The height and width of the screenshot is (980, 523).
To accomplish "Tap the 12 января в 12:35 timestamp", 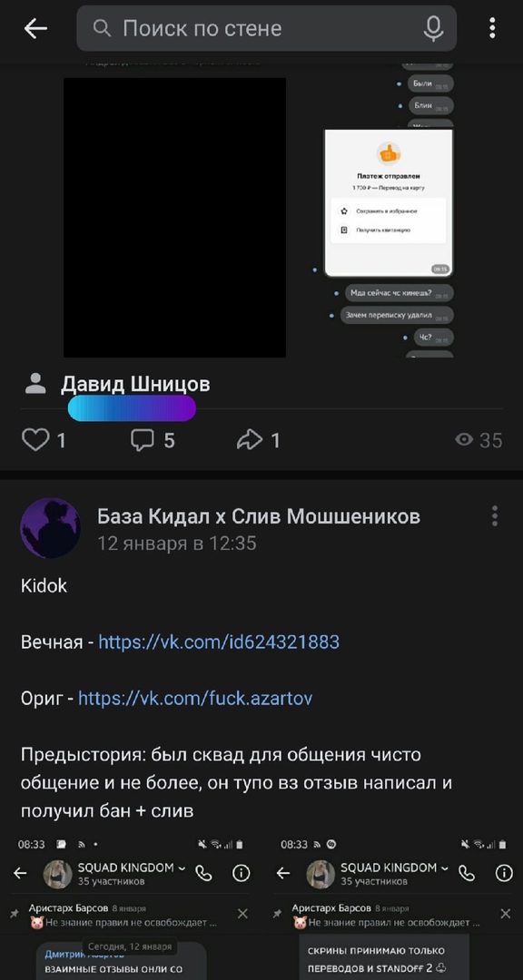I will [177, 544].
